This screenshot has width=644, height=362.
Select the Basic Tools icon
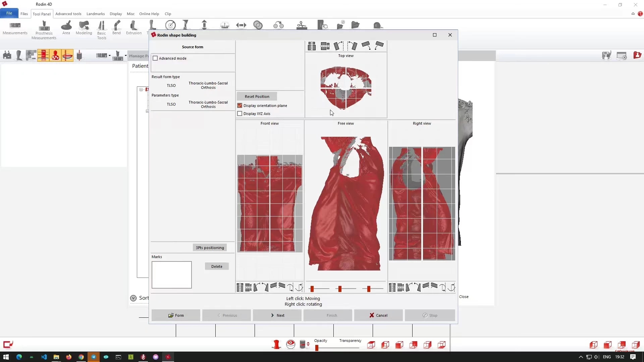click(x=102, y=28)
